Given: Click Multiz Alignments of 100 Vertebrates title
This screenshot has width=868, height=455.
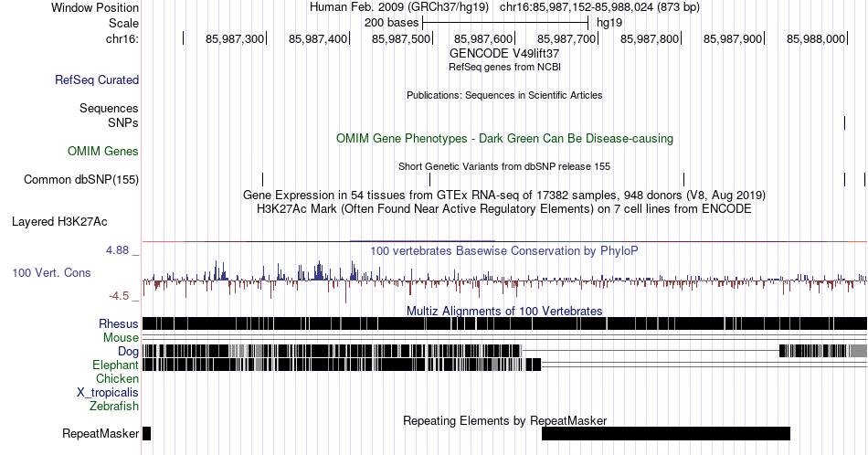Looking at the screenshot, I should 504,311.
